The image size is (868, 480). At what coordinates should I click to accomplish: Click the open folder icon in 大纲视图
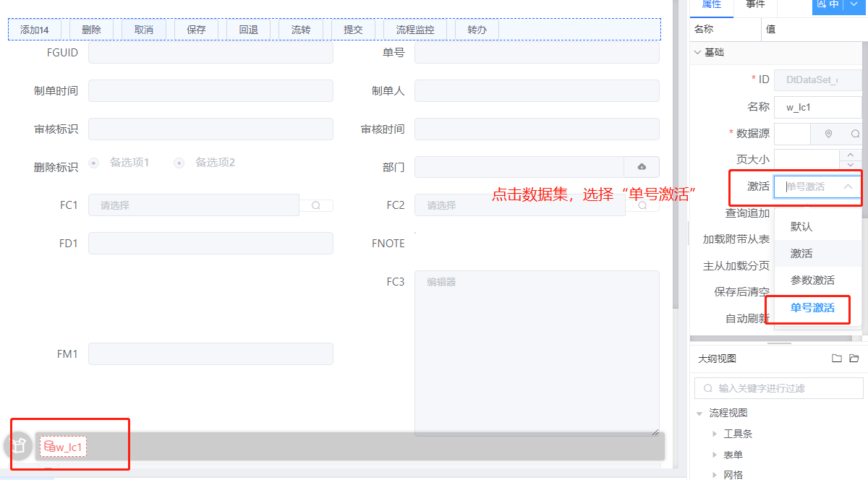pos(854,359)
